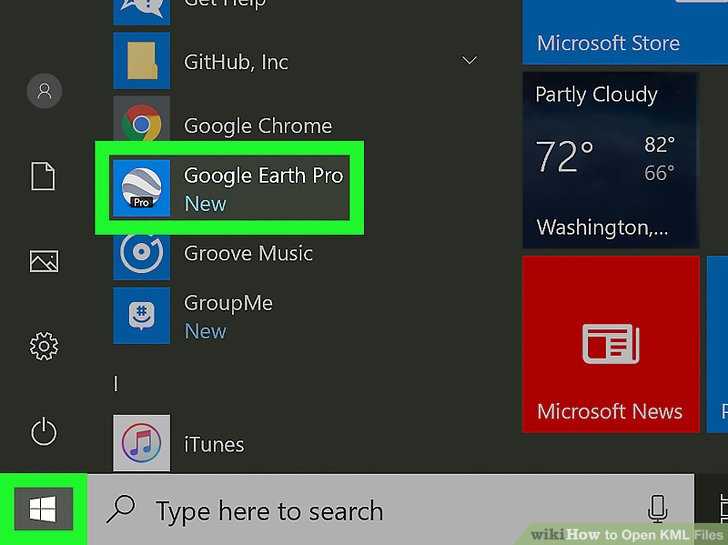Click the user account icon
The image size is (728, 545).
[45, 91]
